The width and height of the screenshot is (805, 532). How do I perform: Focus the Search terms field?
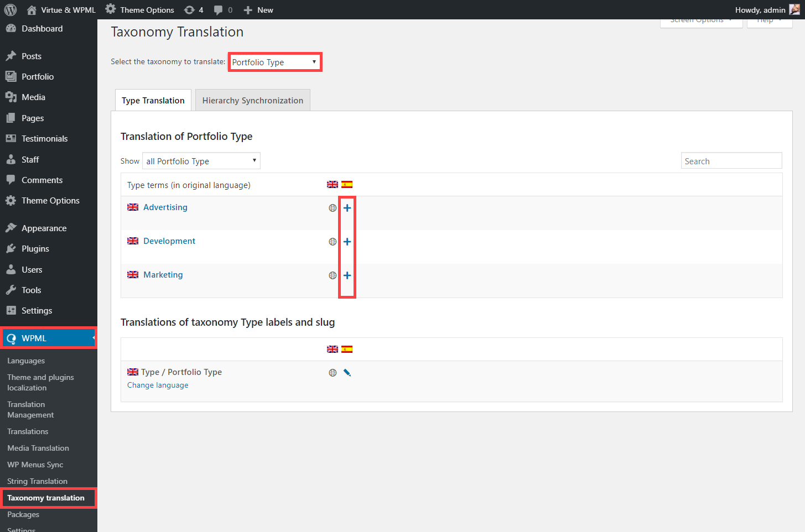point(731,161)
